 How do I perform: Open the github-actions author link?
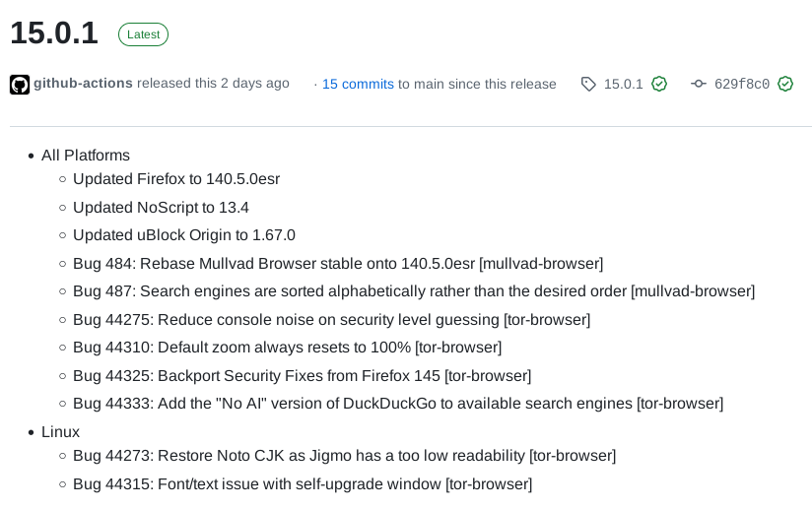click(83, 84)
